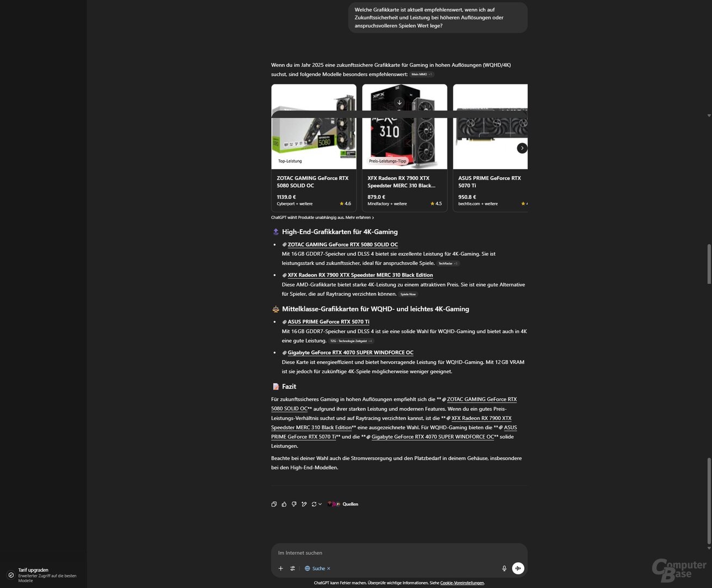This screenshot has width=712, height=588.
Task: Focus the 'Im Internet suchen' input field
Action: (x=399, y=553)
